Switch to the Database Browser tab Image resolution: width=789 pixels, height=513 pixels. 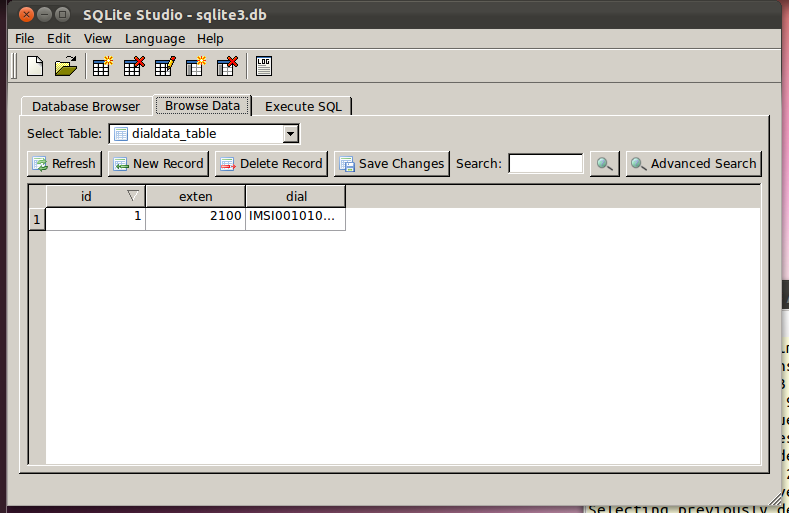click(86, 106)
